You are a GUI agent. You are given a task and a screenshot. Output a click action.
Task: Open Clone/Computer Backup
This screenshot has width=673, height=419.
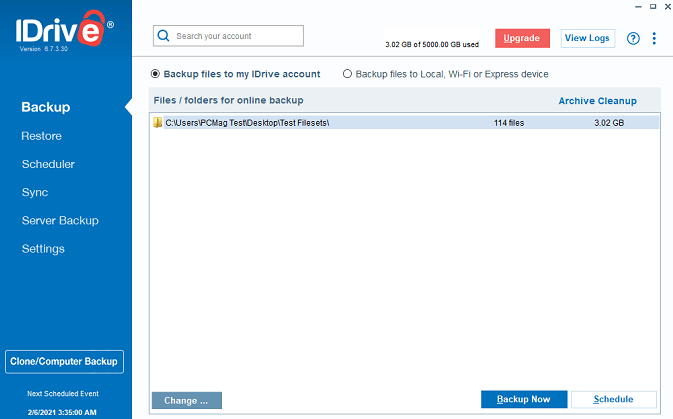tap(64, 361)
